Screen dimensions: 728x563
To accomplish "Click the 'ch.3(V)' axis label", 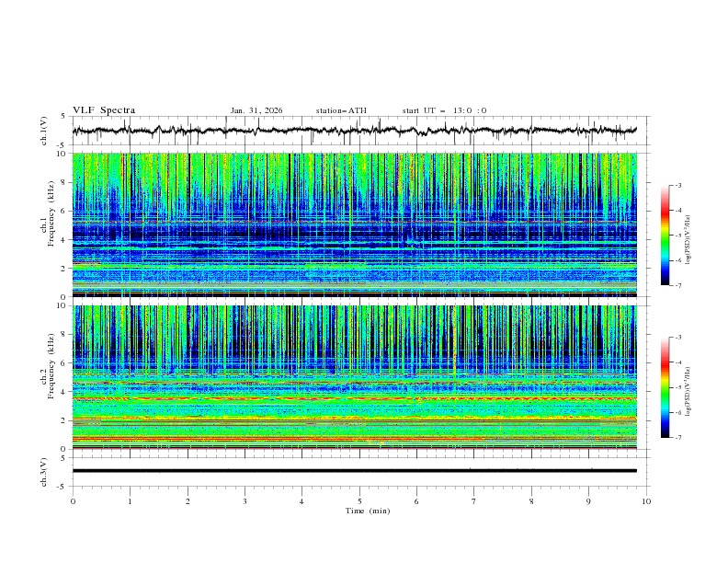I will pos(44,472).
